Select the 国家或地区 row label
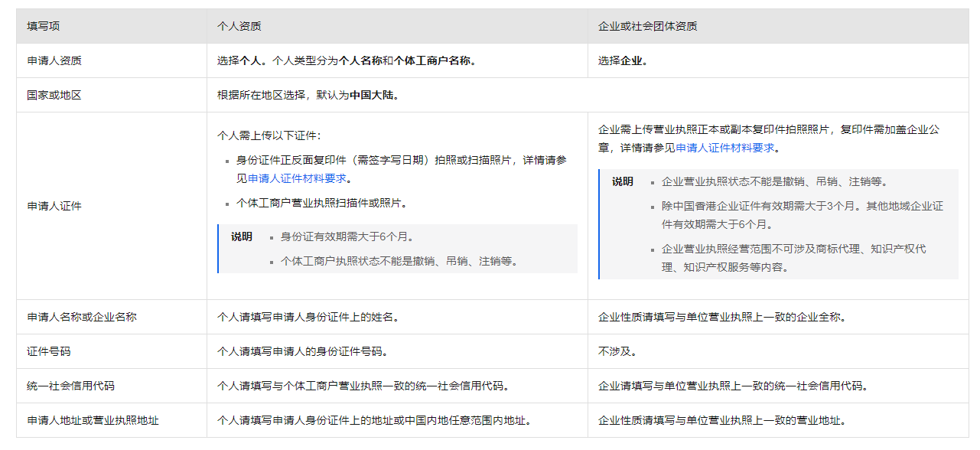 (x=54, y=95)
